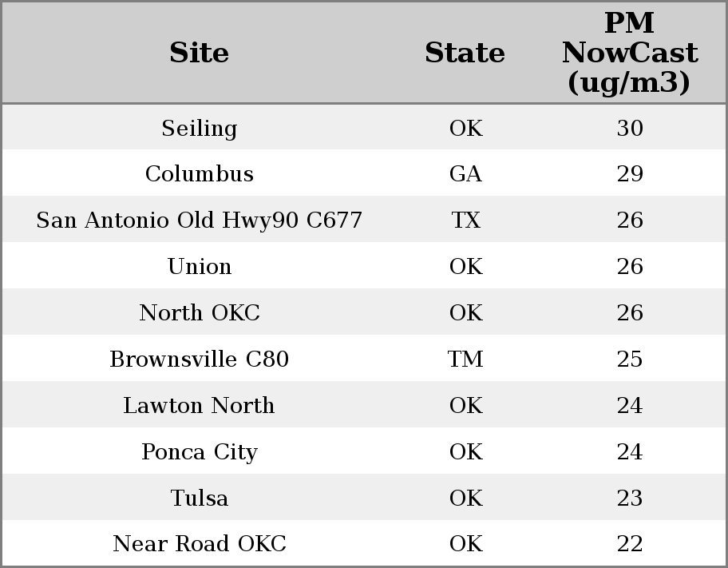Select the TM state cell
Viewport: 728px width, 568px height.
465,359
